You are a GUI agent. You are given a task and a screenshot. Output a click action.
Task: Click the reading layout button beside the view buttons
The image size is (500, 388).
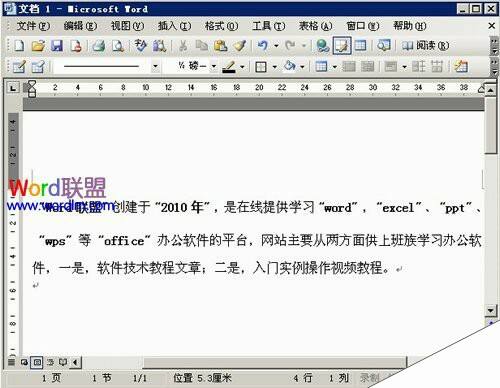(63, 362)
